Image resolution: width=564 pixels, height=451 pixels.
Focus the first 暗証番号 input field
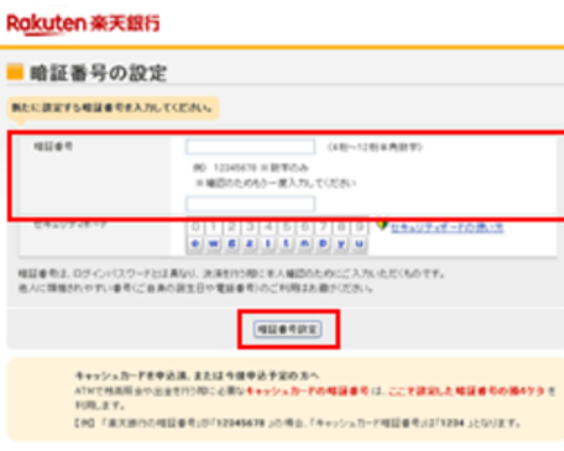tap(250, 147)
